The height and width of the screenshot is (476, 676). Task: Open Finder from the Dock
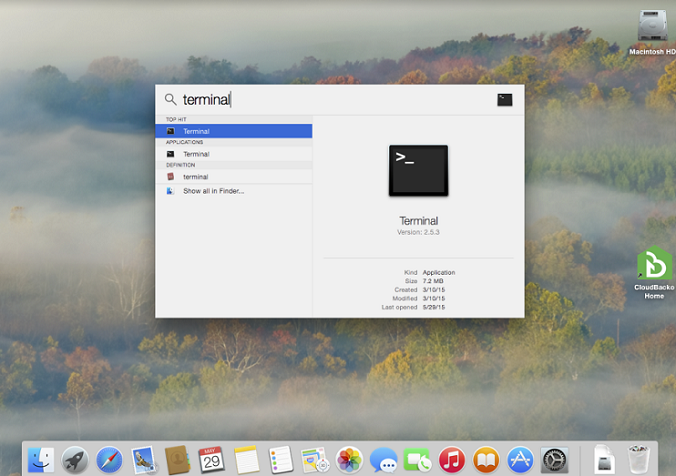pyautogui.click(x=41, y=459)
